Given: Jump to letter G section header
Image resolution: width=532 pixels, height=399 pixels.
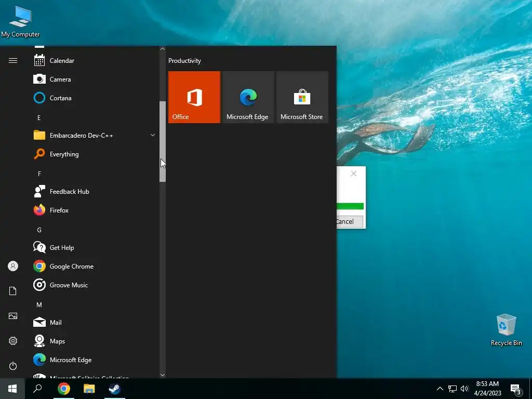Looking at the screenshot, I should [39, 230].
